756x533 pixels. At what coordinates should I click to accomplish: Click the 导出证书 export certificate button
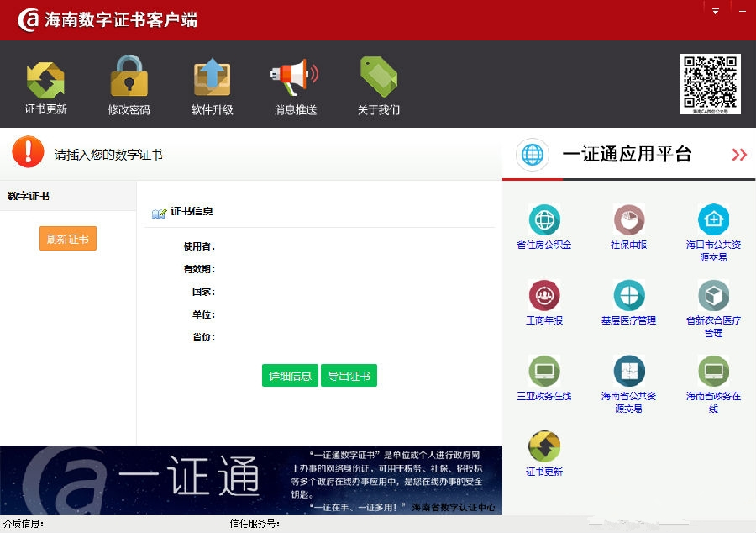tap(349, 375)
